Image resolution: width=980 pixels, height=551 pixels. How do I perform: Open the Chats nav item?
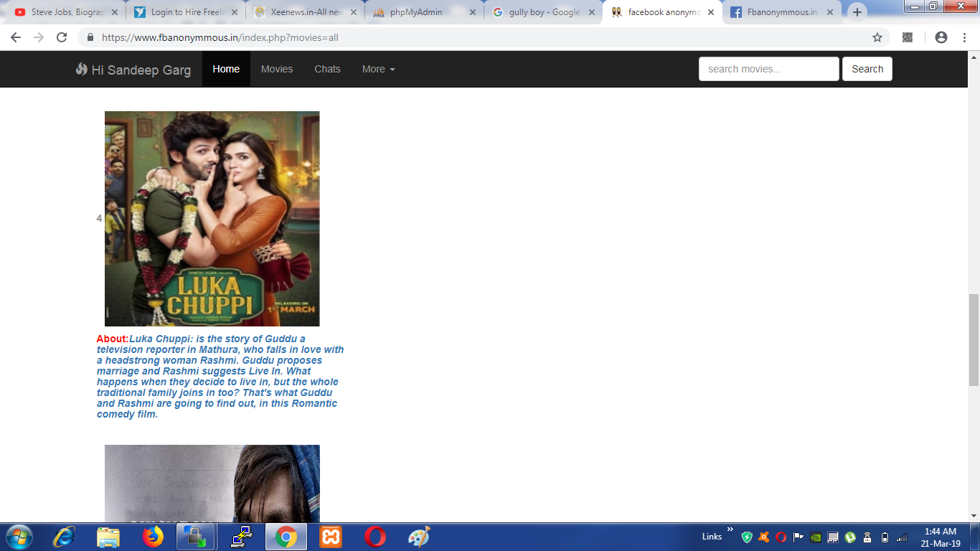(327, 69)
